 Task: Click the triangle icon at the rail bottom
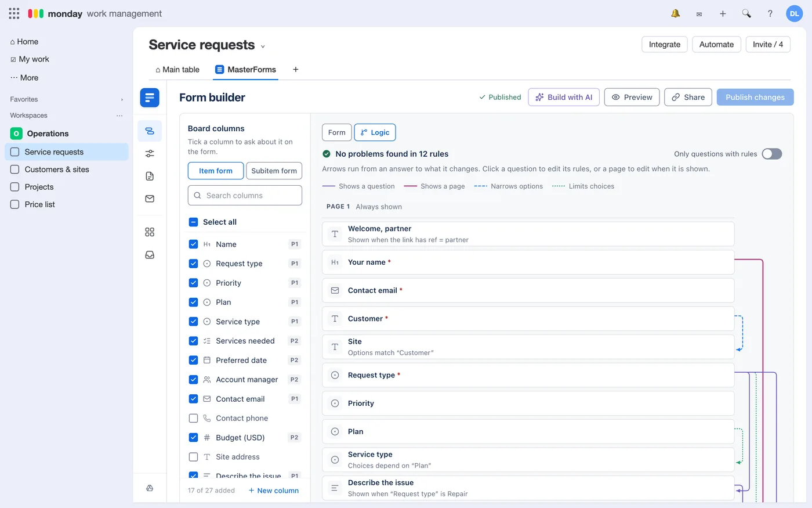click(x=150, y=488)
